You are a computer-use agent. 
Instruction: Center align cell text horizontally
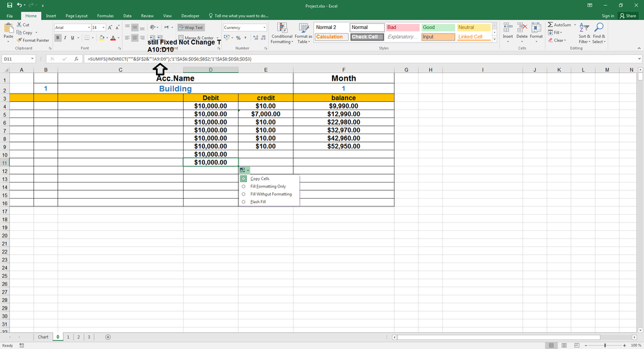coord(135,38)
